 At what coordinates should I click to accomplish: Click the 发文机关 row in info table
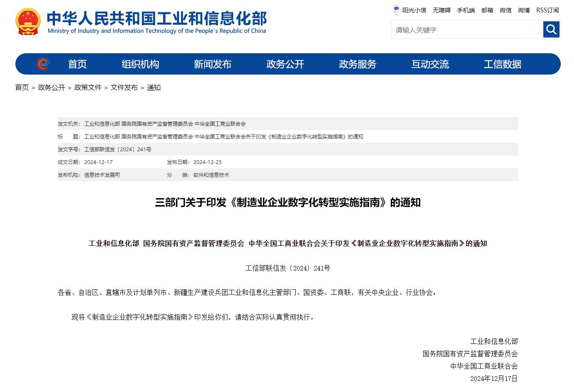288,124
